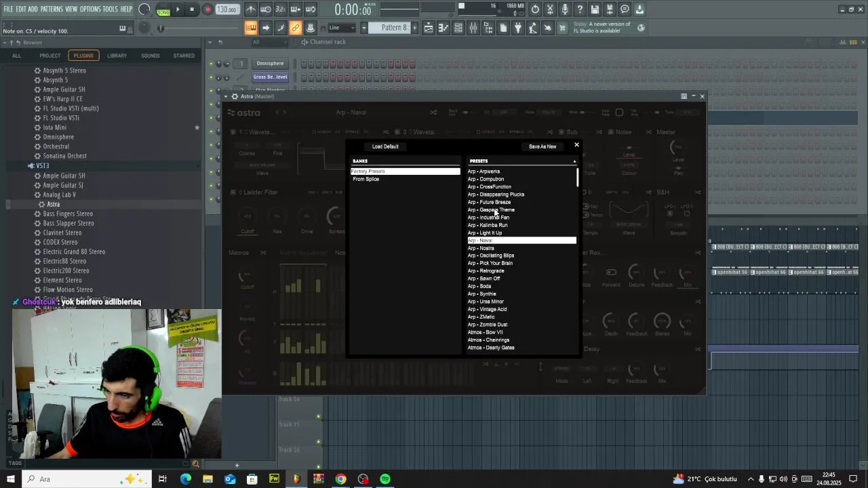Screen dimensions: 868x488
Task: Add a new pattern with plus button
Action: click(x=415, y=28)
